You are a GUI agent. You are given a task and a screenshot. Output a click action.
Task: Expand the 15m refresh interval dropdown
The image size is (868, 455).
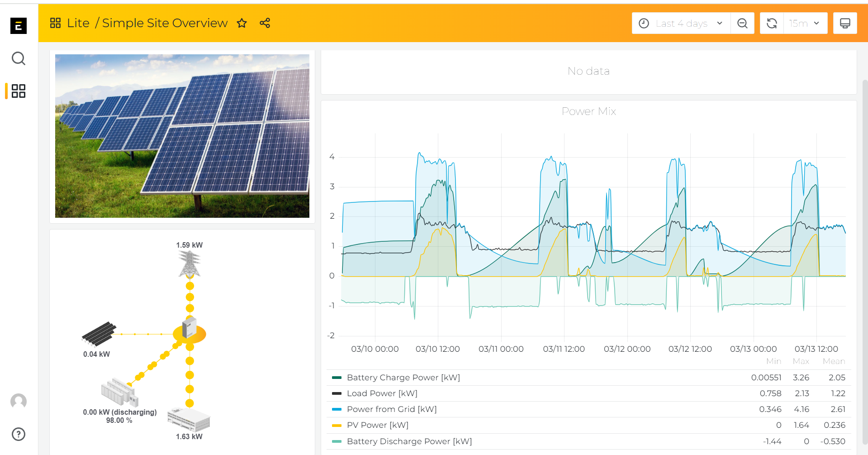pos(805,23)
